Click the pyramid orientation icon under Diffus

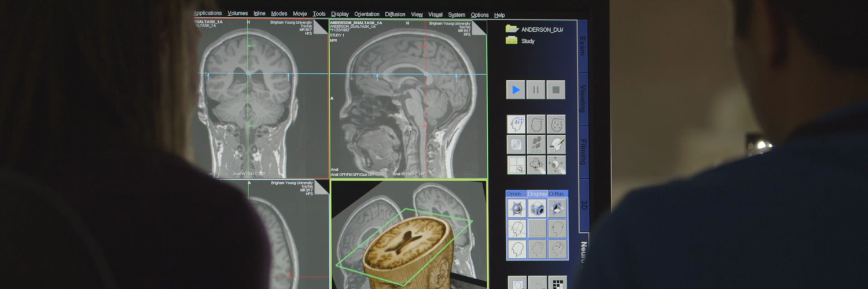tap(557, 209)
